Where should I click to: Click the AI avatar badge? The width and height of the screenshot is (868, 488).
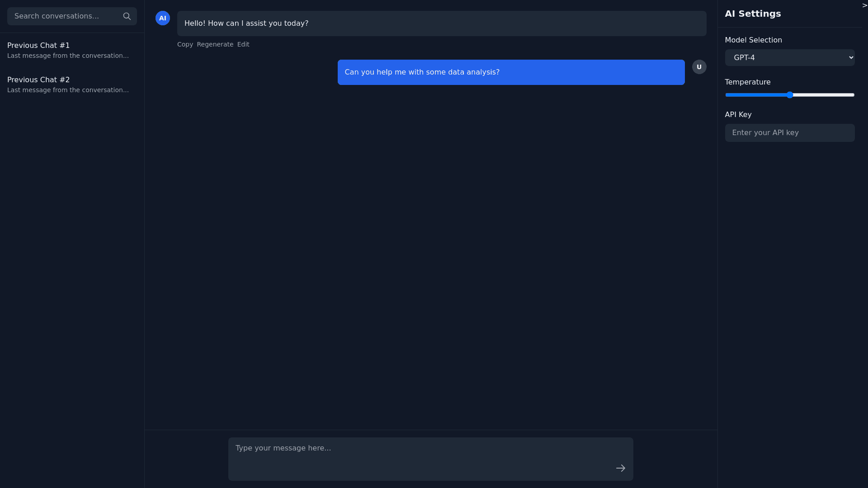[163, 18]
